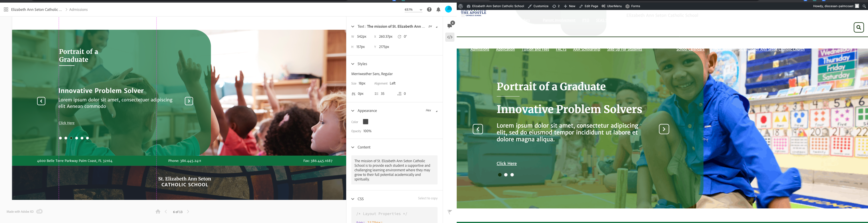Open the UberMenu admin bar item
The height and width of the screenshot is (223, 868).
(x=612, y=6)
